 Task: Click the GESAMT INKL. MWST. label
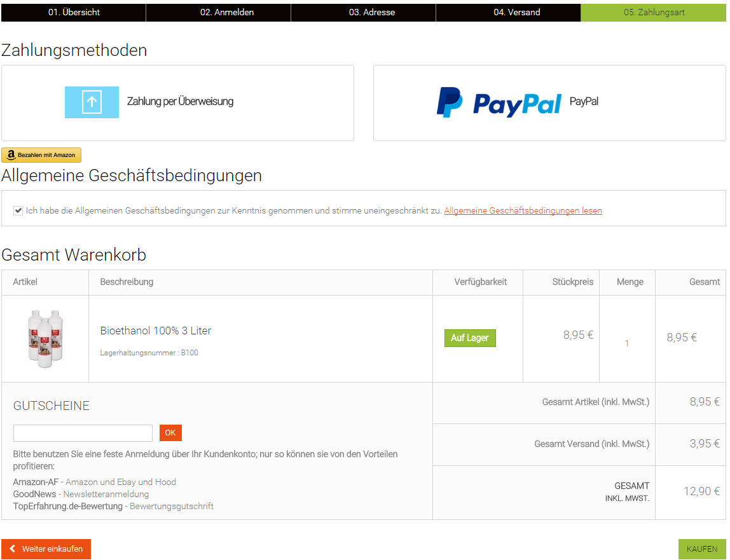[627, 491]
